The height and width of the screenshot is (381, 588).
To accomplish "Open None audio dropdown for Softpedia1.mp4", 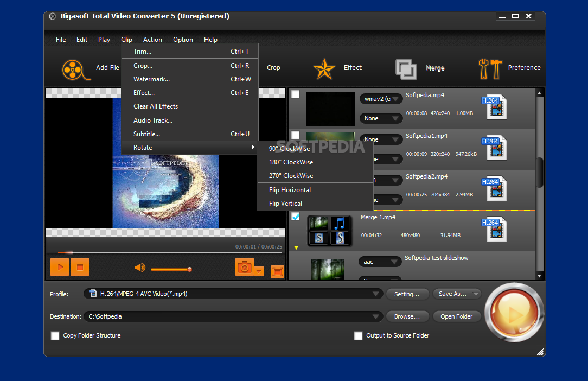I will 381,139.
